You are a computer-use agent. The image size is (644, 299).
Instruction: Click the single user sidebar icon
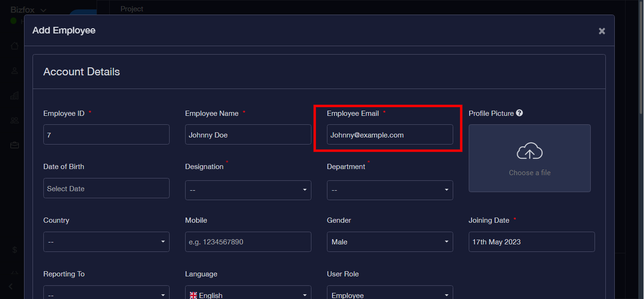tap(15, 71)
